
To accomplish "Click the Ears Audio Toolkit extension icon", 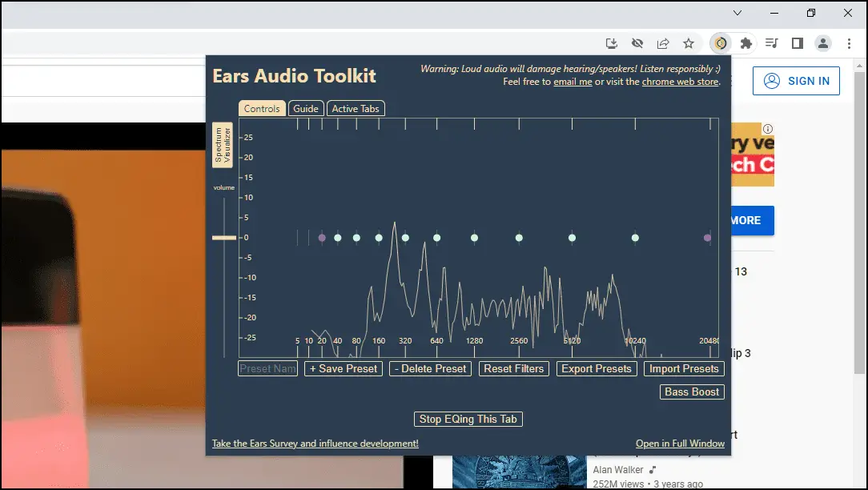I will 721,43.
